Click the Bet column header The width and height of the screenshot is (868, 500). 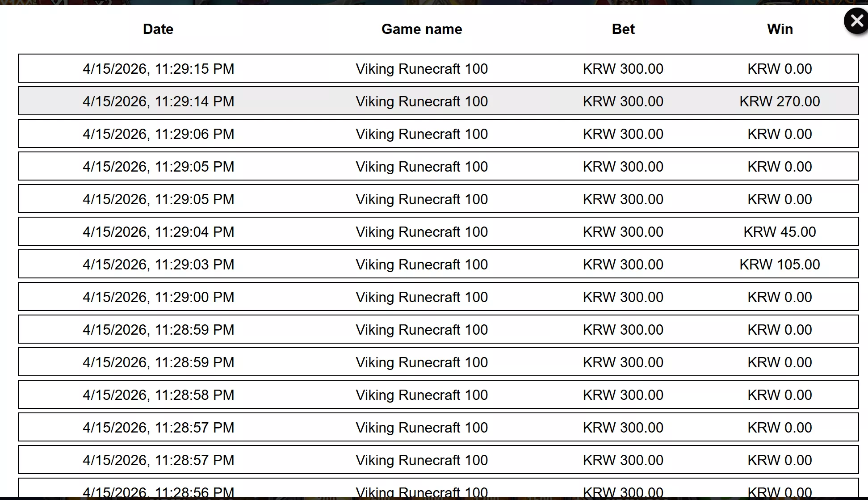click(623, 29)
